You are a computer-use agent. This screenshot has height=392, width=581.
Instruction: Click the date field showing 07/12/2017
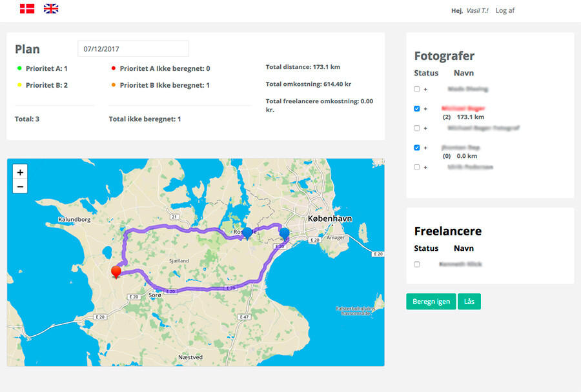tap(133, 48)
